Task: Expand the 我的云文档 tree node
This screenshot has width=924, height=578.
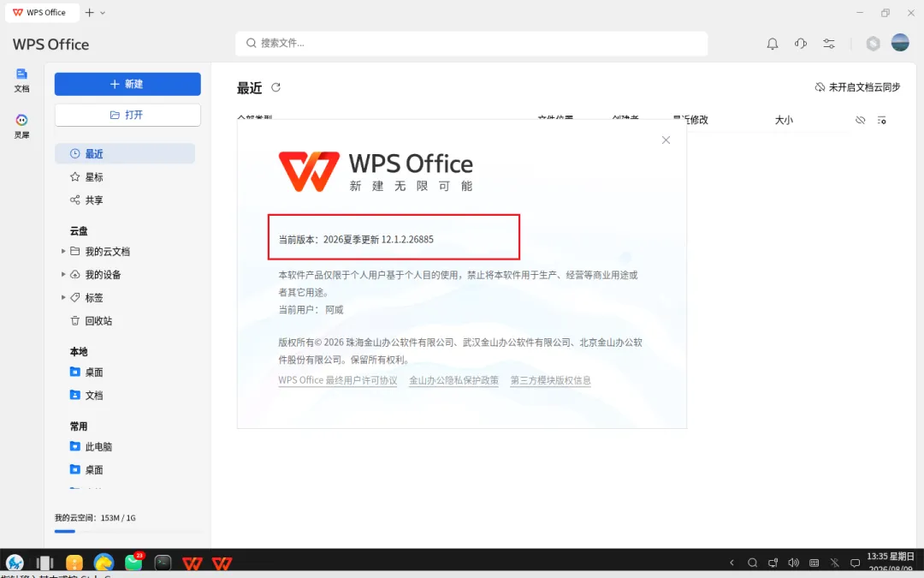Action: pos(63,251)
